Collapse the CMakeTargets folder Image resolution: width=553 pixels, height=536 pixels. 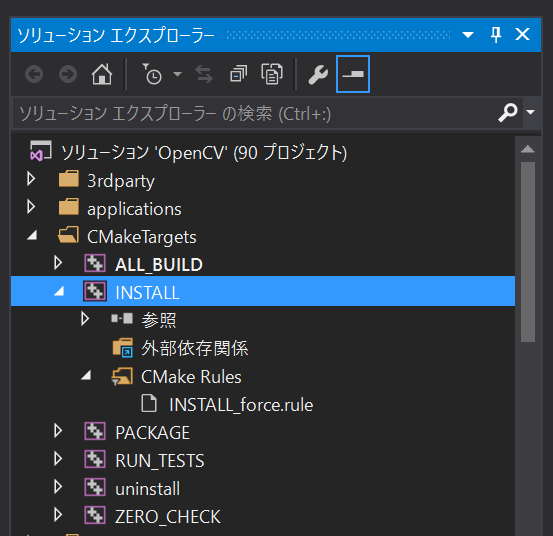click(x=32, y=235)
